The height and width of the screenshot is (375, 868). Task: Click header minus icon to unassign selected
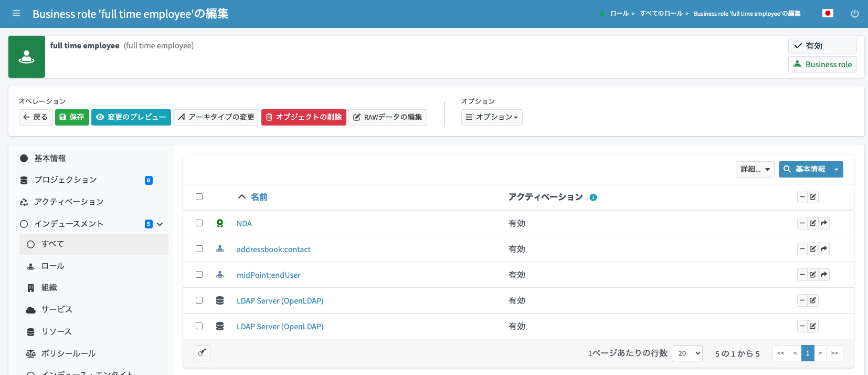(x=802, y=197)
